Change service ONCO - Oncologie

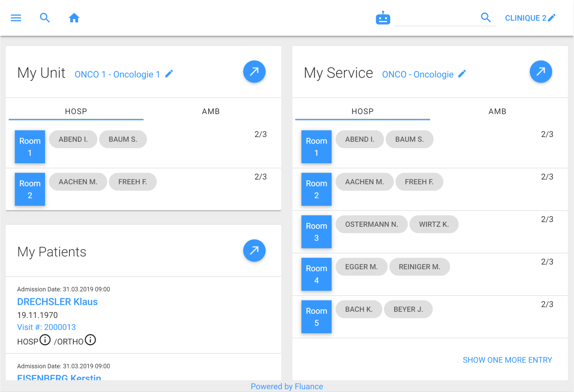418,74
